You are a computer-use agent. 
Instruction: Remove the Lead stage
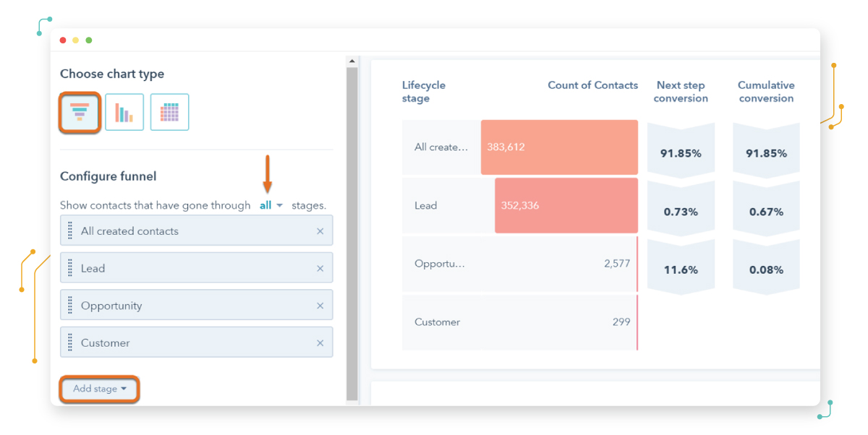click(x=320, y=269)
